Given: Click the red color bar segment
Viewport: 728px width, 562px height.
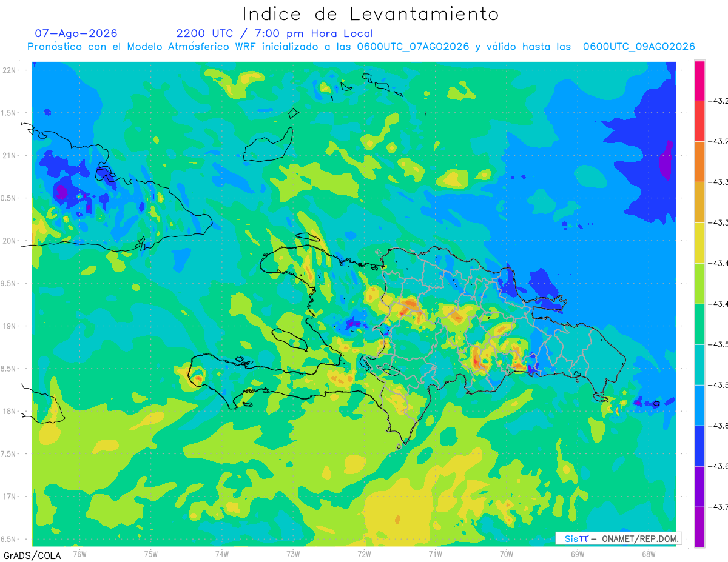Looking at the screenshot, I should (x=699, y=121).
